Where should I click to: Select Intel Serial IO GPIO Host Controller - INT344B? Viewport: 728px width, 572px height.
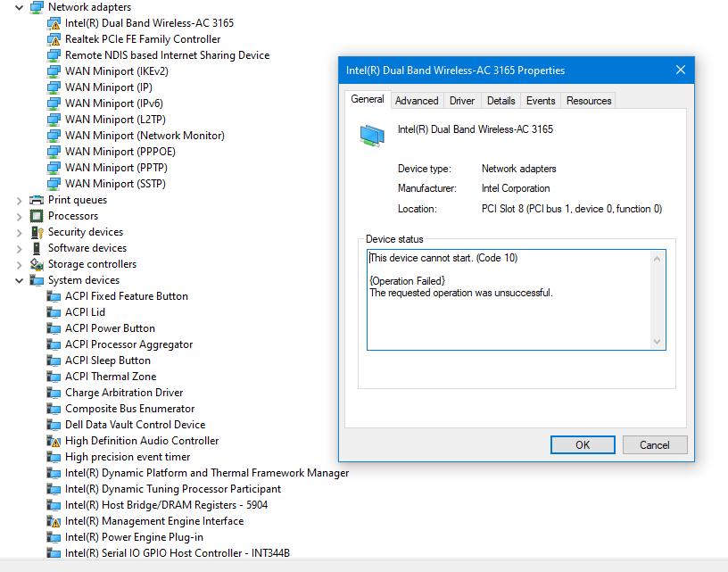point(178,553)
